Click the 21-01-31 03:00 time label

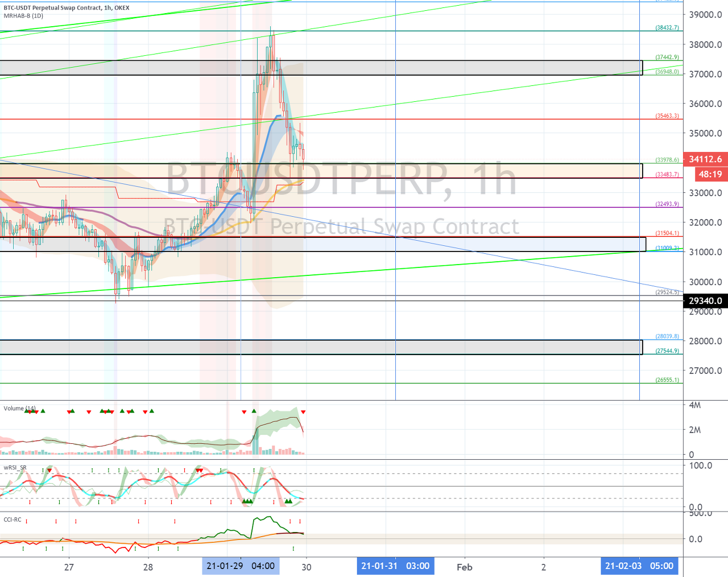395,566
